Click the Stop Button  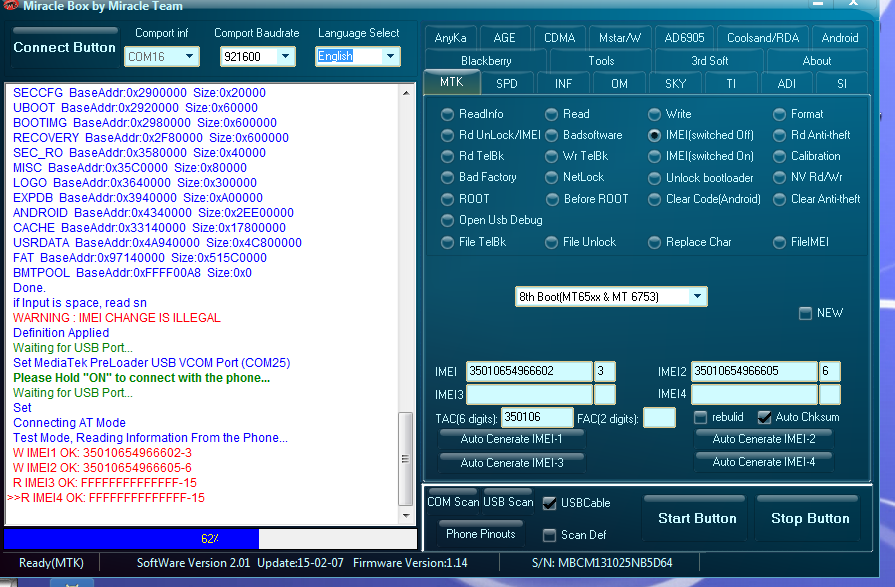[809, 518]
